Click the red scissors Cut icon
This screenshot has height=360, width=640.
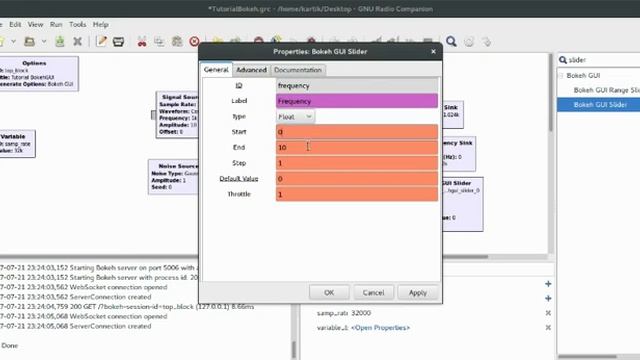(142, 41)
